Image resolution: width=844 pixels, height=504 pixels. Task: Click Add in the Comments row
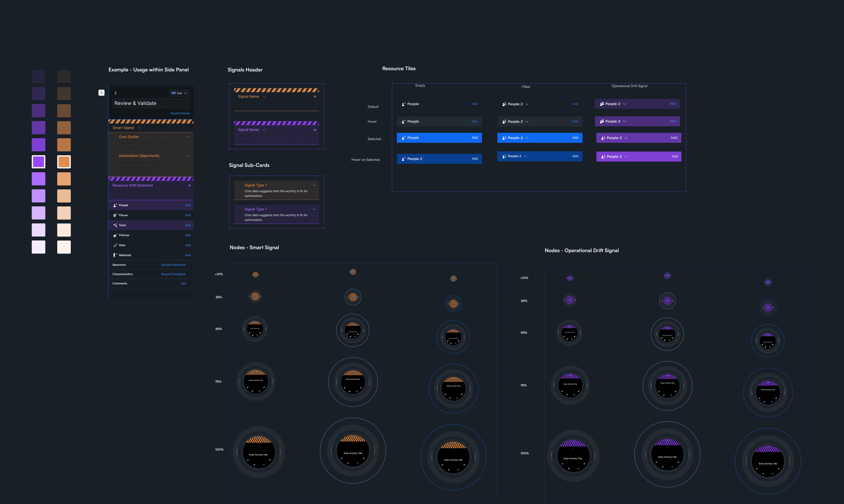pyautogui.click(x=183, y=284)
